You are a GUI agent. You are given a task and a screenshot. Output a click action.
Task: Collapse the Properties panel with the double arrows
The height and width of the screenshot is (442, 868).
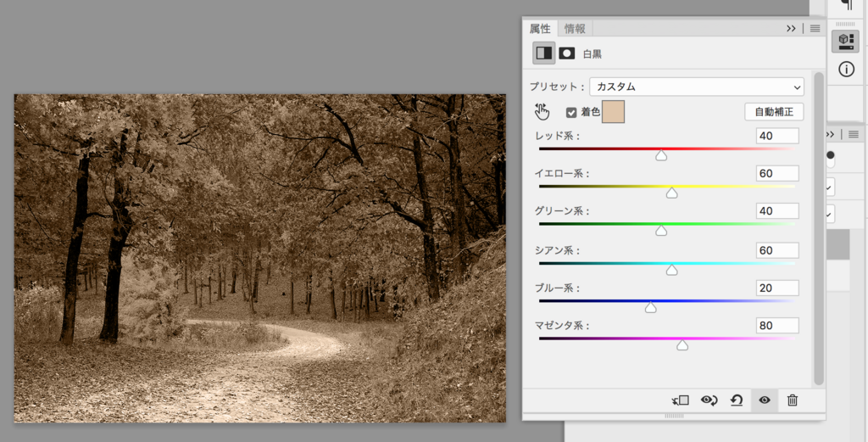(x=792, y=28)
